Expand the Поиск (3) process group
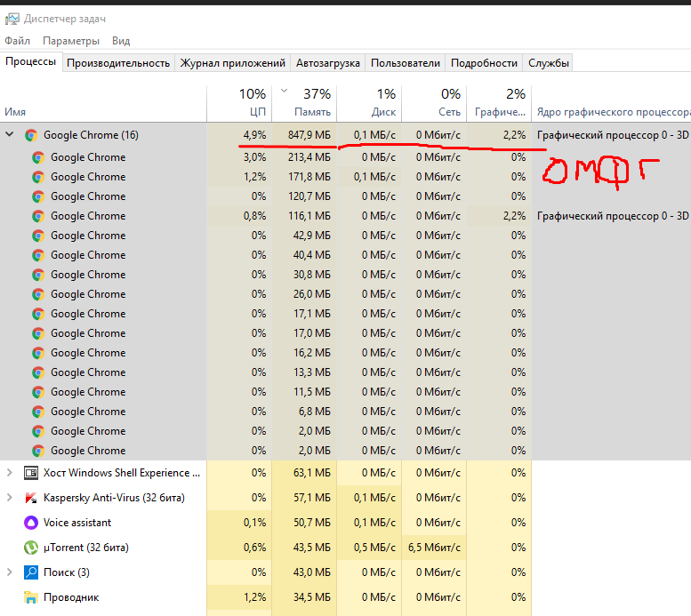The image size is (691, 616). click(10, 572)
